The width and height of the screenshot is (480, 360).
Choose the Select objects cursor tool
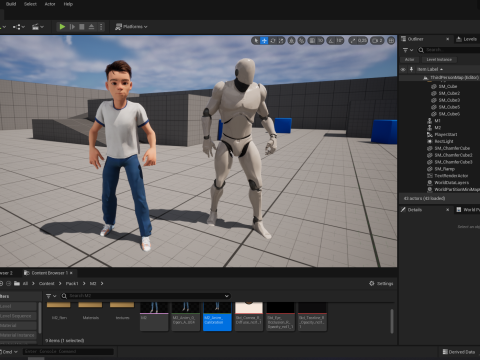[256, 41]
